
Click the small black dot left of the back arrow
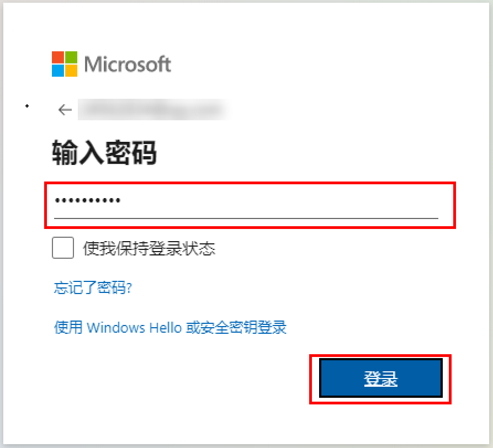[27, 106]
